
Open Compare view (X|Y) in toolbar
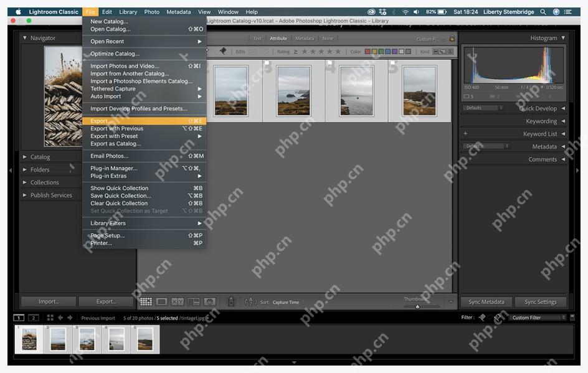pos(178,302)
